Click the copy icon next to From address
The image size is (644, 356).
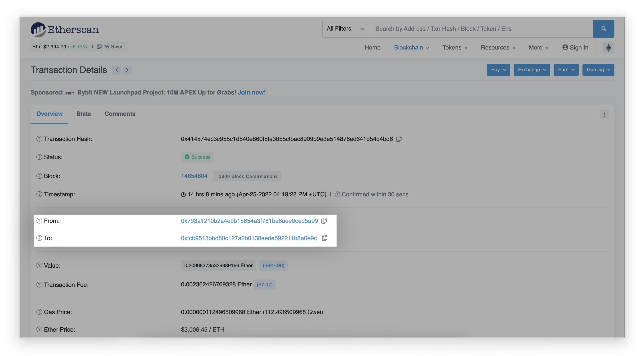point(324,221)
